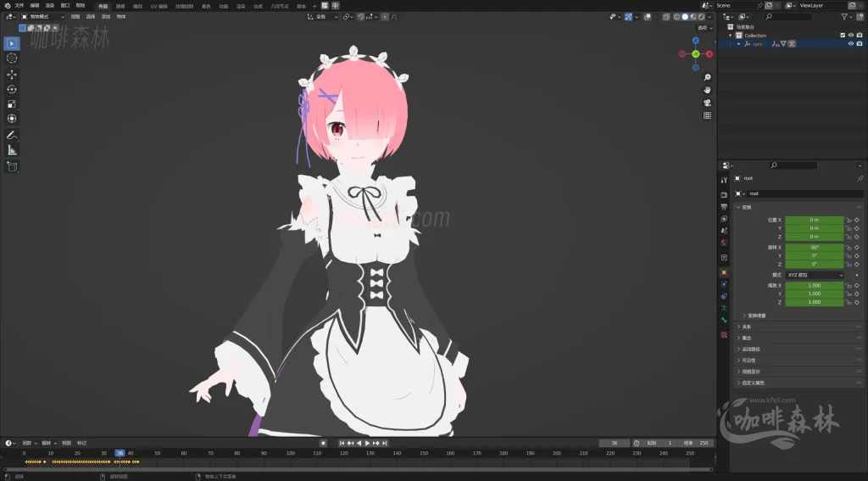Viewport: 868px width, 481px height.
Task: Open the Object Constraints tab
Action: pyautogui.click(x=724, y=296)
